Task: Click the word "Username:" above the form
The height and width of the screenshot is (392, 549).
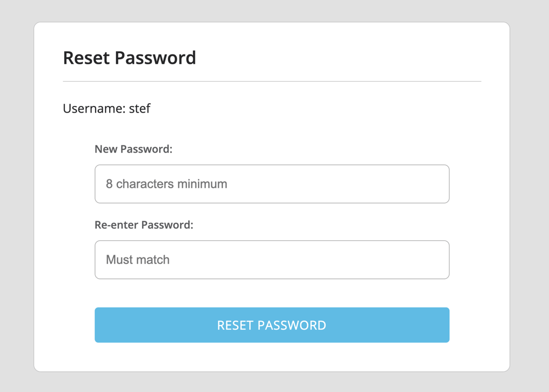Action: (x=94, y=108)
